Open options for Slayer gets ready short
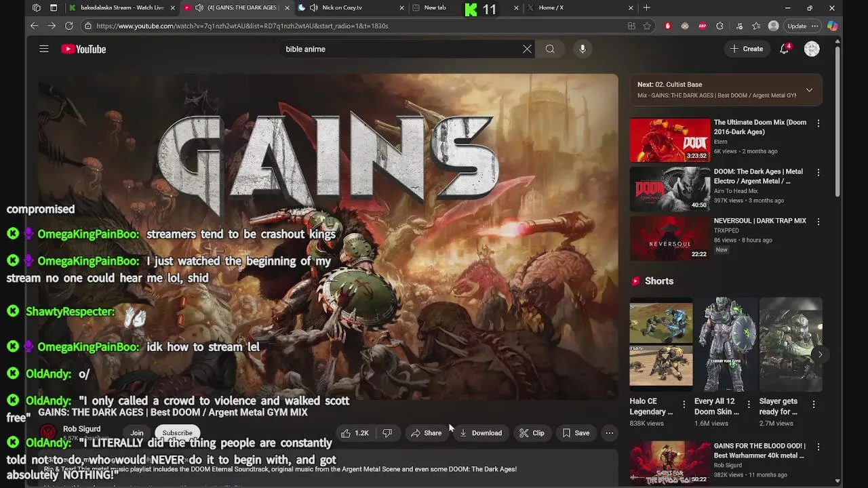 tap(814, 404)
